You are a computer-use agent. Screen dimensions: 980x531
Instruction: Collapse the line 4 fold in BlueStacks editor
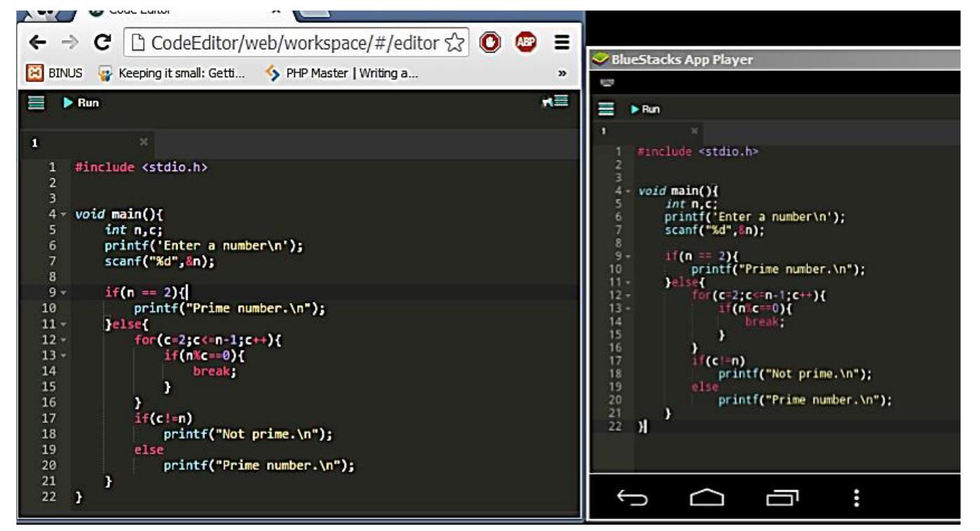(628, 191)
